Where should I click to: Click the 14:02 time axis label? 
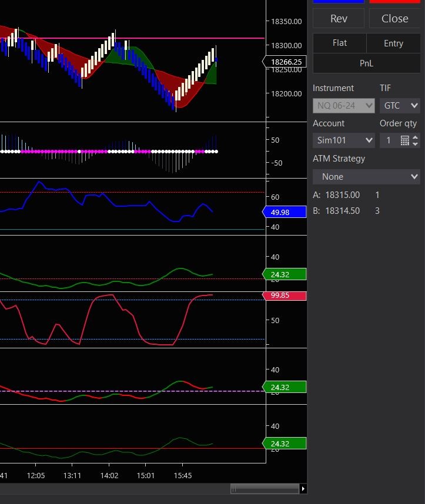(109, 475)
